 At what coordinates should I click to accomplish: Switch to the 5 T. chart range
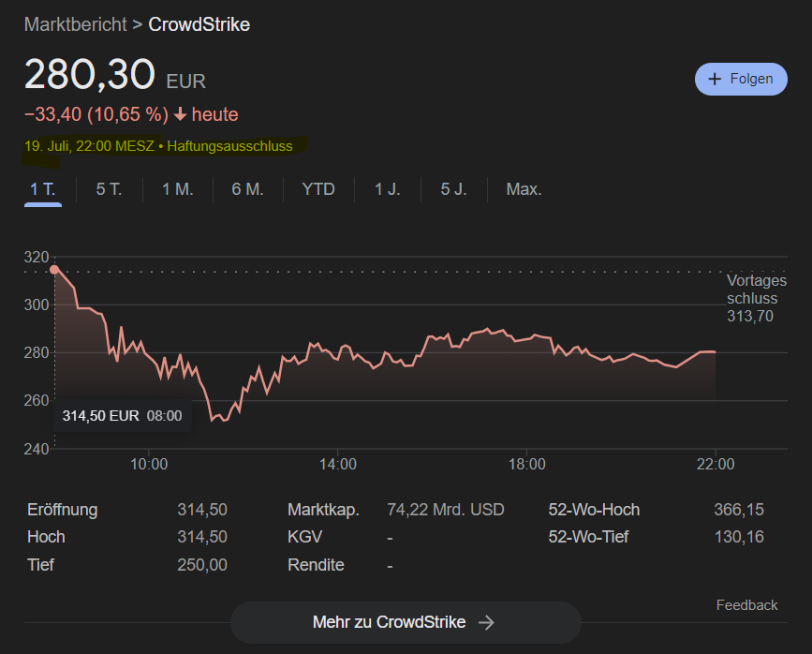109,189
